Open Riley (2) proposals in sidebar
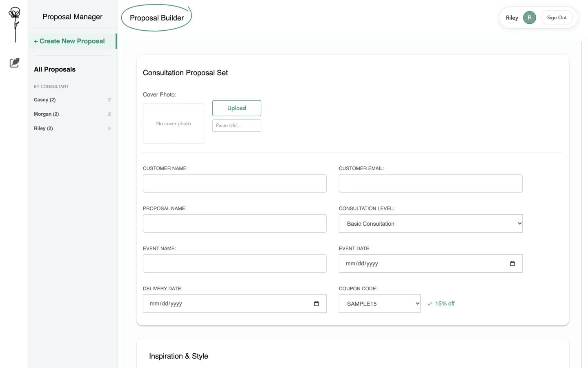The image size is (588, 368). pos(44,128)
